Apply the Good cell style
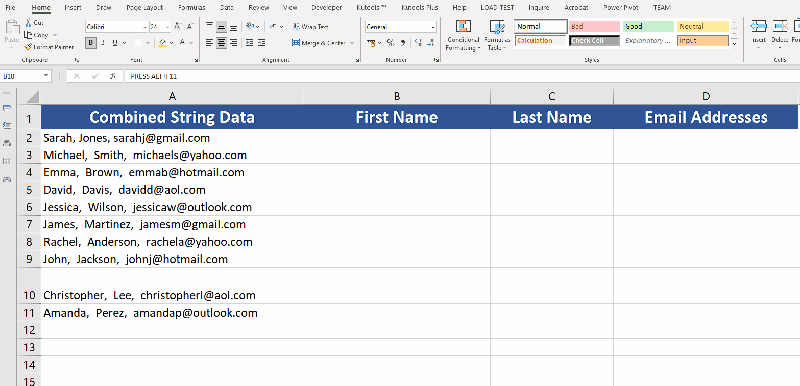This screenshot has width=800, height=386. 648,27
